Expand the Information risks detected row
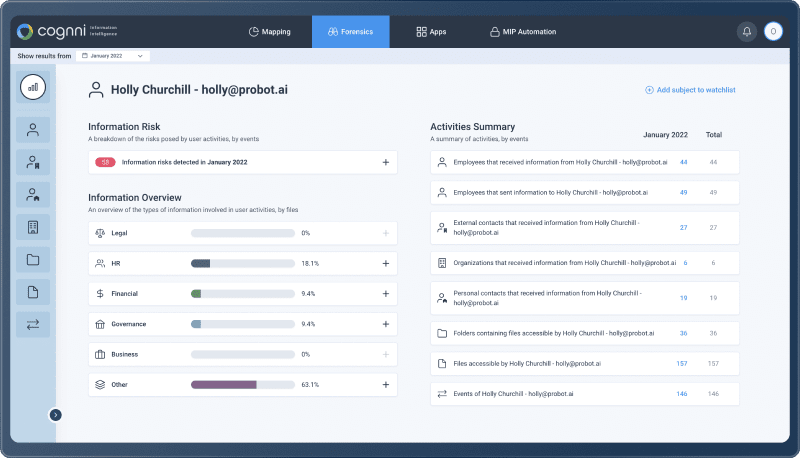This screenshot has height=458, width=800. [385, 162]
